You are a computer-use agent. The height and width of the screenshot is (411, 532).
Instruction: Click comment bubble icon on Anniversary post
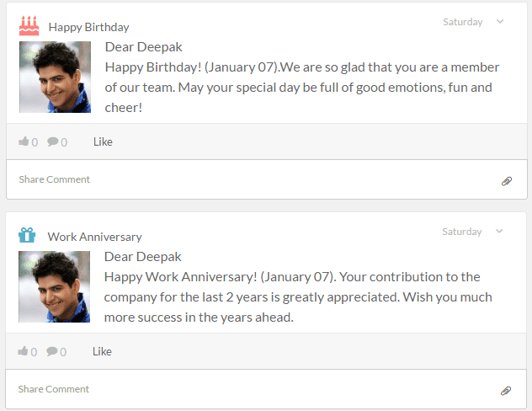coord(52,351)
